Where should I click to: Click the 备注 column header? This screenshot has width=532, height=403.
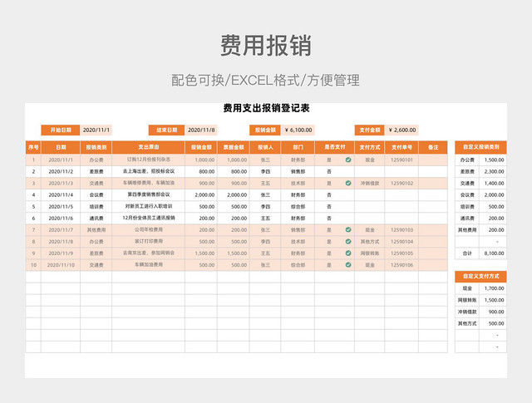tap(433, 147)
